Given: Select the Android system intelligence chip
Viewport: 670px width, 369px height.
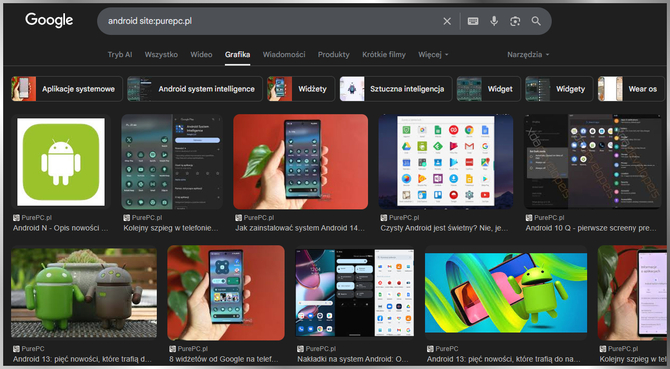Looking at the screenshot, I should [195, 89].
